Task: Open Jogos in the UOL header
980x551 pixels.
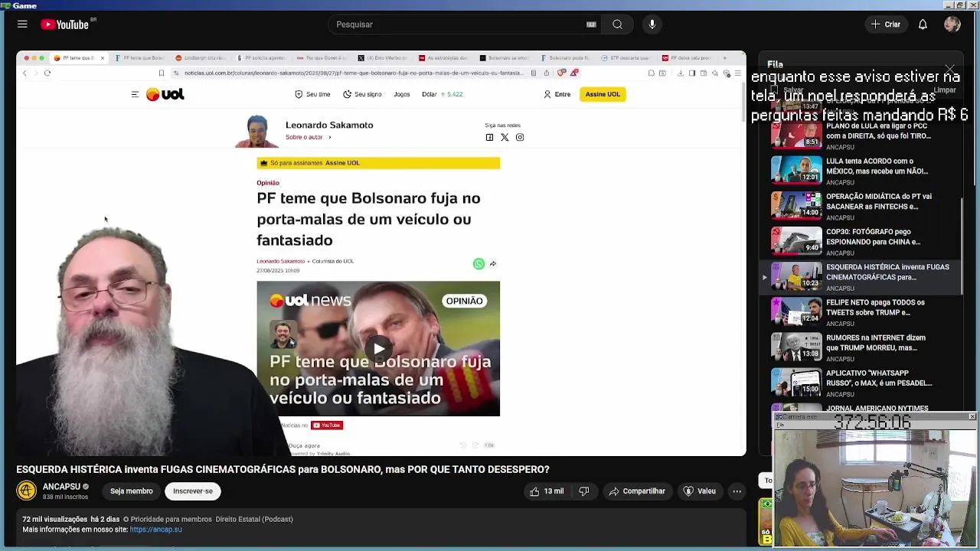Action: click(x=402, y=94)
